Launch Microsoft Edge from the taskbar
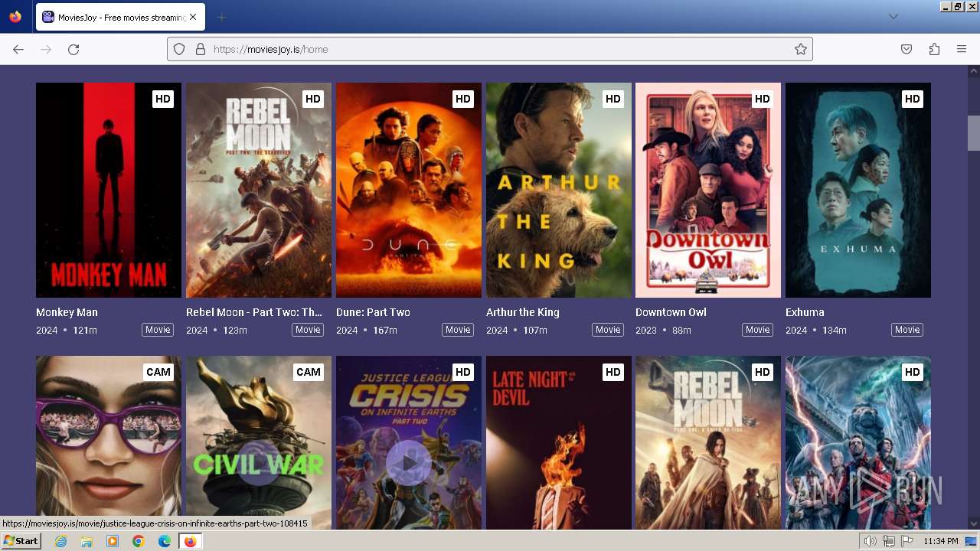The width and height of the screenshot is (980, 551). [x=165, y=541]
